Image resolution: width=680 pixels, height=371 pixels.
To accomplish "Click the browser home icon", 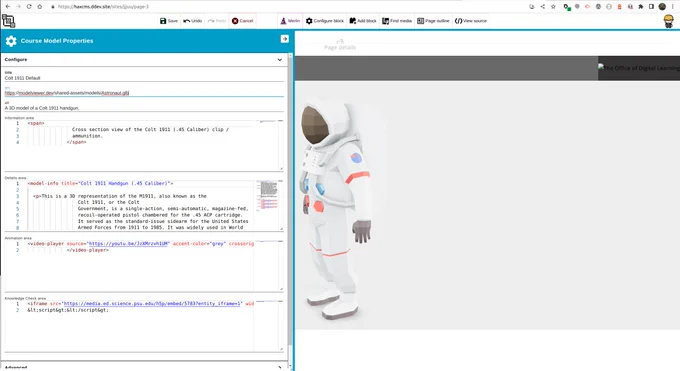I will click(40, 7).
